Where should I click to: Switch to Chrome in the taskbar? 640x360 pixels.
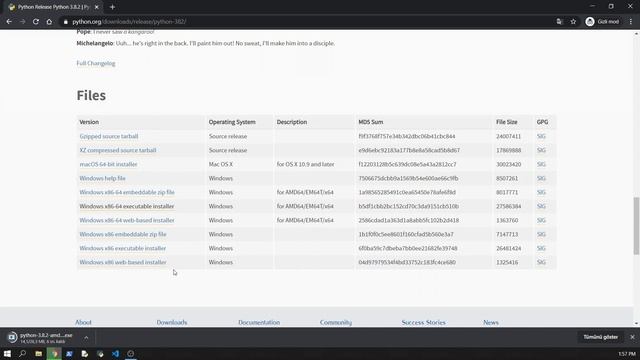coord(54,353)
